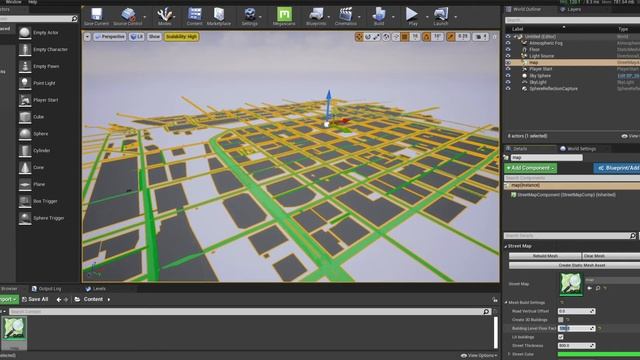This screenshot has width=640, height=360.
Task: Select the Sphere primitive icon
Action: (x=25, y=133)
